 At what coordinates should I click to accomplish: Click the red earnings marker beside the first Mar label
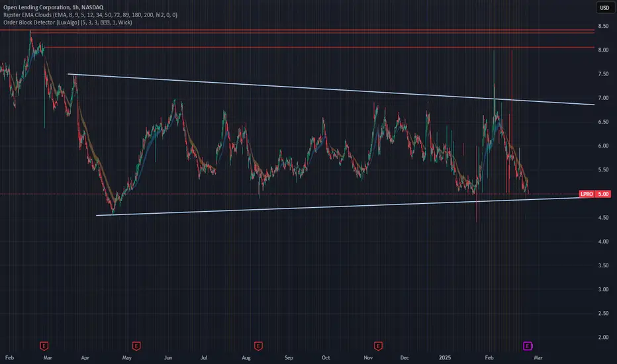(x=44, y=346)
